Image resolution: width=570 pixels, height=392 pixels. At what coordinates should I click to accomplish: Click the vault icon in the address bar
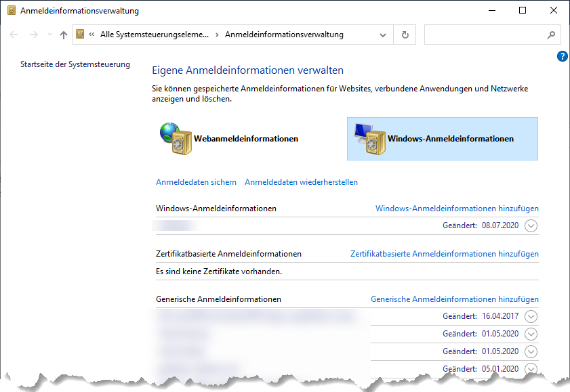[x=81, y=35]
